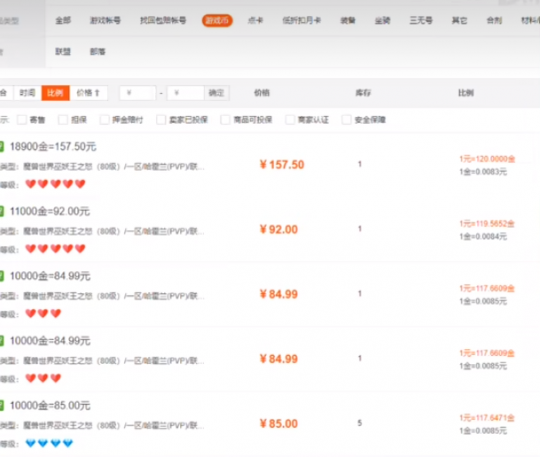
Task: Click the 价格 column header
Action: (x=262, y=93)
